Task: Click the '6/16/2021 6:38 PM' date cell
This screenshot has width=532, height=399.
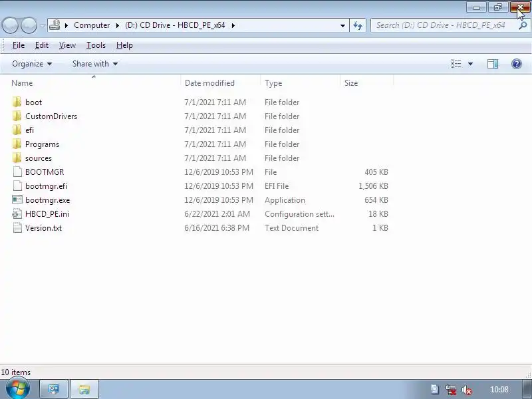Action: tap(217, 228)
